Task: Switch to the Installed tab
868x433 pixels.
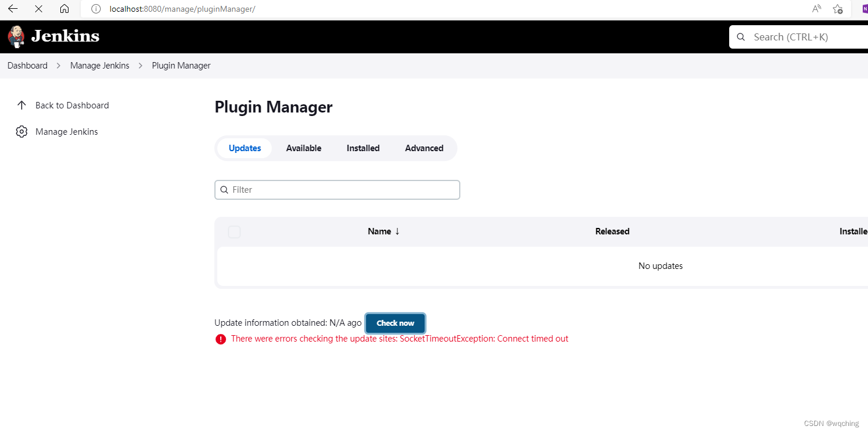Action: (363, 148)
